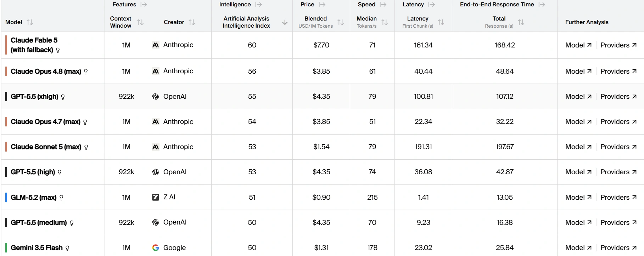Sort by Total Response time arrows
Viewport: 644px width, 256px height.
[x=521, y=22]
